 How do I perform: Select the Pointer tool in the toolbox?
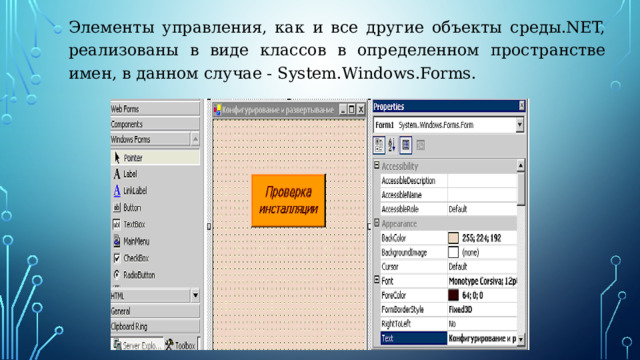[156, 158]
